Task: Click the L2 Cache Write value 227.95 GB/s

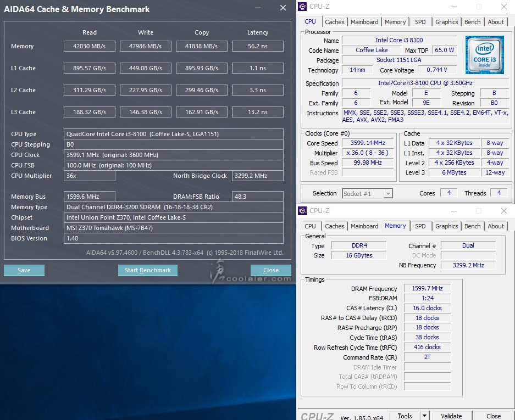Action: coord(146,90)
